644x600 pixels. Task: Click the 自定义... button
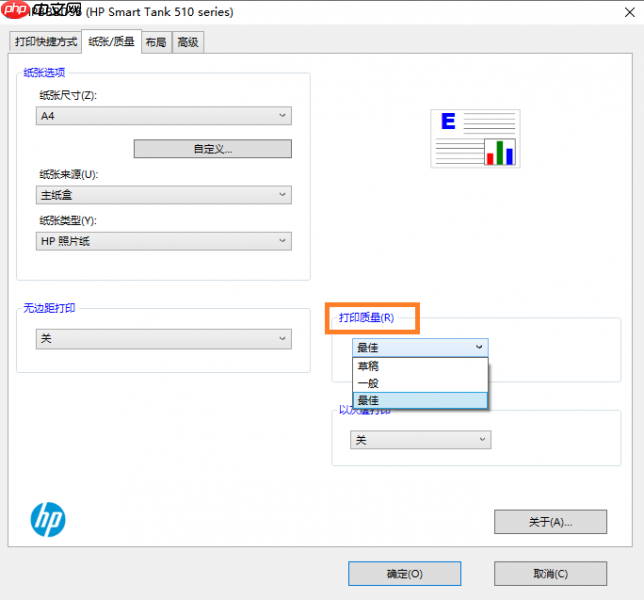point(213,149)
